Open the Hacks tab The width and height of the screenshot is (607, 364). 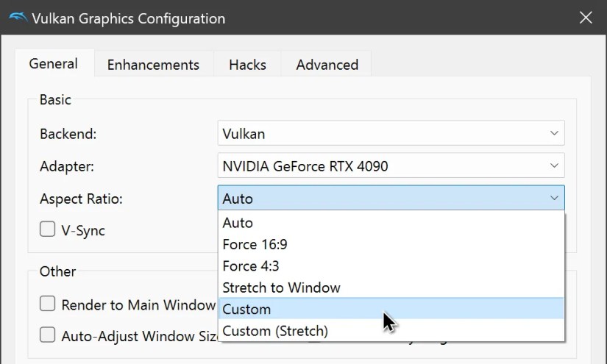click(x=247, y=65)
